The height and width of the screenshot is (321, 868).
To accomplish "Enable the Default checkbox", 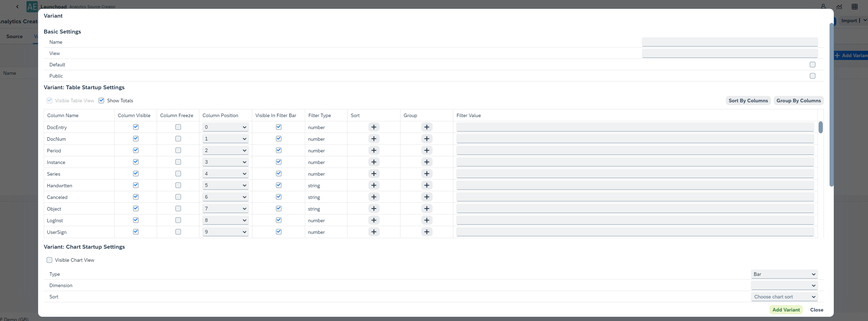I will 813,65.
